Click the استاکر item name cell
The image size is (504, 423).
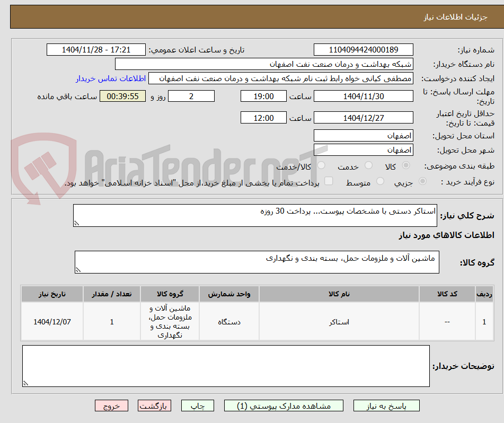[x=339, y=322]
